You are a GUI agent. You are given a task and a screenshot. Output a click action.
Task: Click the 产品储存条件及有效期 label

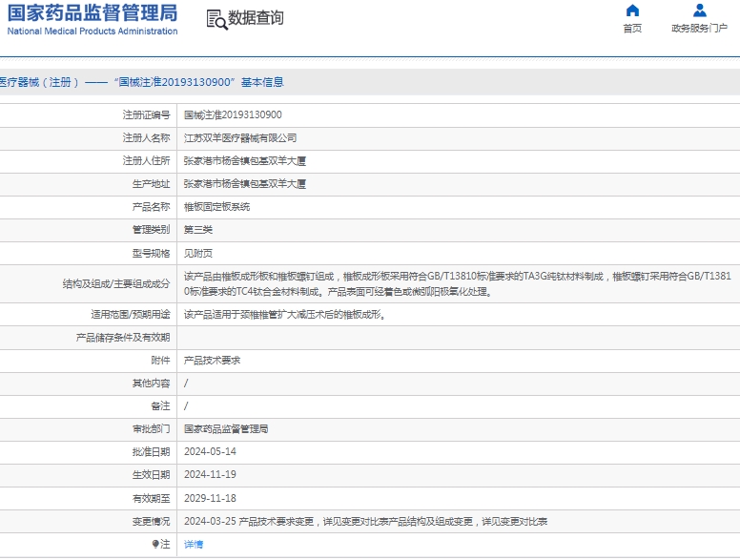tap(123, 337)
